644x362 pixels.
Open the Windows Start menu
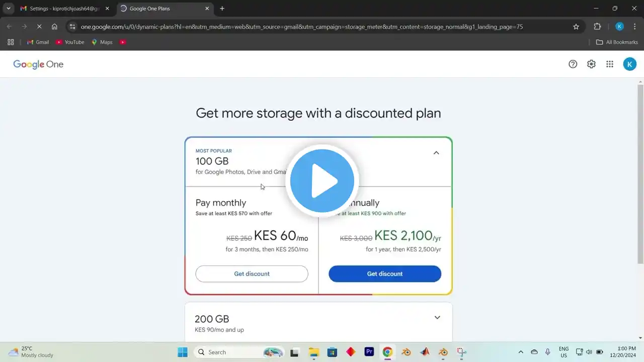pyautogui.click(x=183, y=352)
